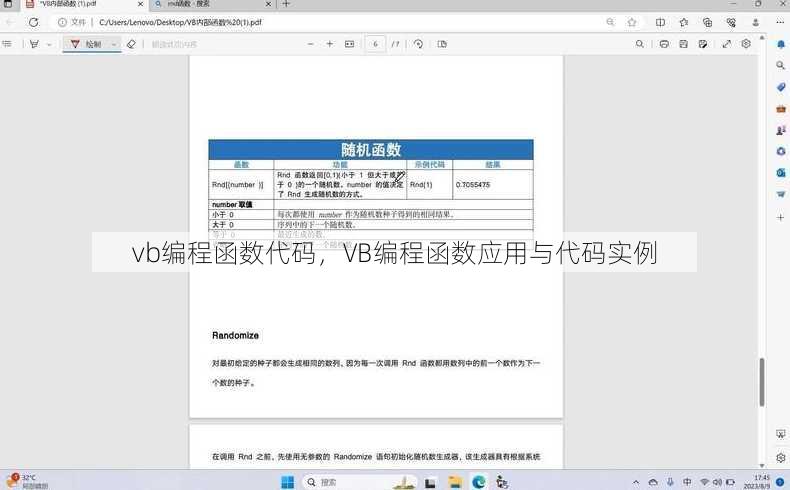Click the 随机函数 table title
This screenshot has width=790, height=490.
(371, 150)
